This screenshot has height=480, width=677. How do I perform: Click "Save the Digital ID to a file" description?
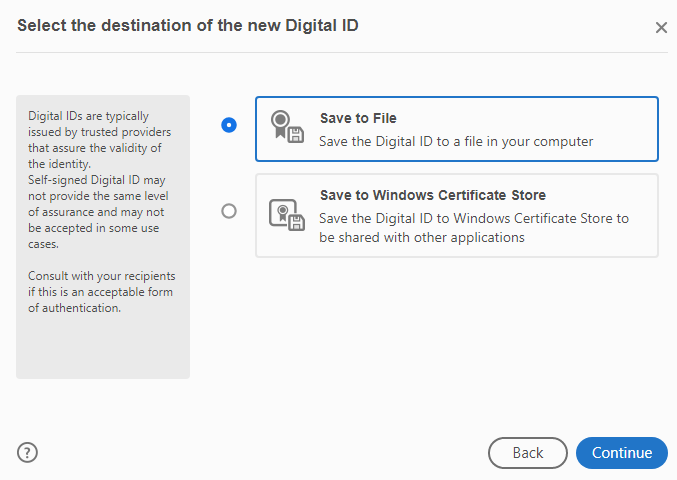tap(456, 141)
